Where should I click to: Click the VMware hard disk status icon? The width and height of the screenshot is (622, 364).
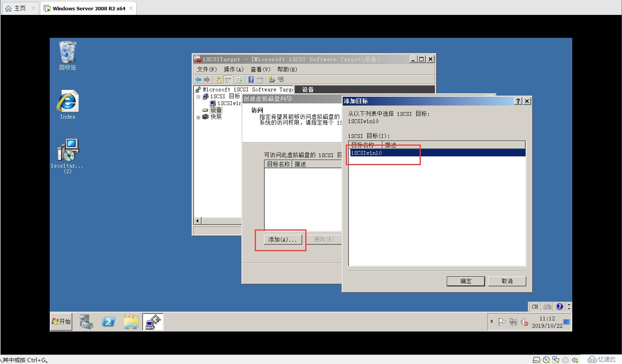point(536,360)
